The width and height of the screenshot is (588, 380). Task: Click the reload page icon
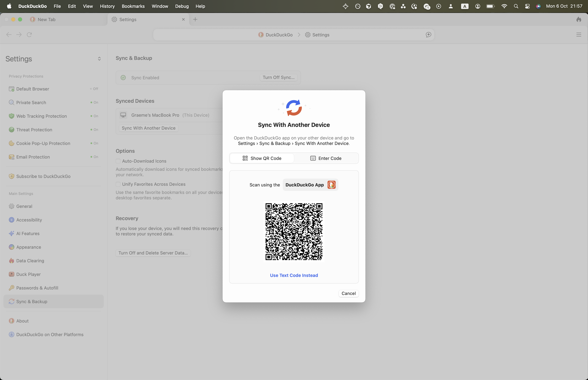pos(29,35)
